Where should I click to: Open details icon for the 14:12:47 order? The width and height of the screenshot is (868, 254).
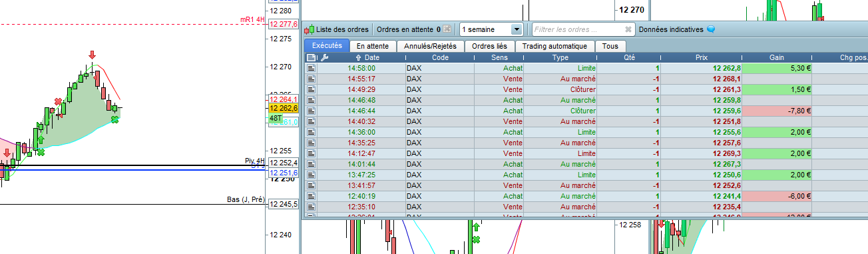coord(311,153)
